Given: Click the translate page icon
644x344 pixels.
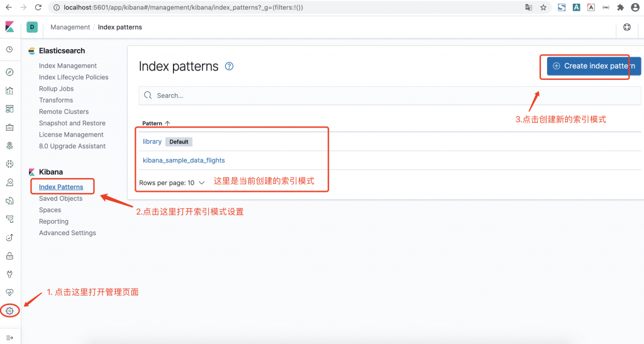Looking at the screenshot, I should (x=528, y=8).
